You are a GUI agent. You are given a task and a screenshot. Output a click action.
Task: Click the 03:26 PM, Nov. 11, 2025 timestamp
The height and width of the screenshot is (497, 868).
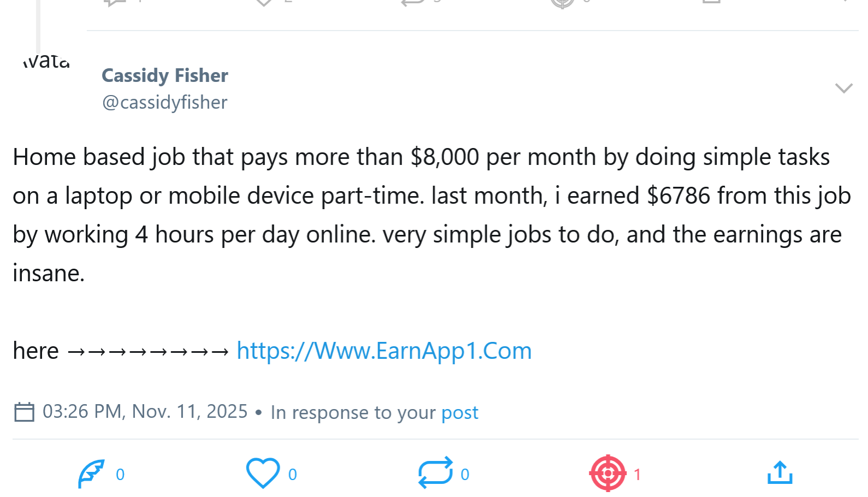(x=145, y=412)
